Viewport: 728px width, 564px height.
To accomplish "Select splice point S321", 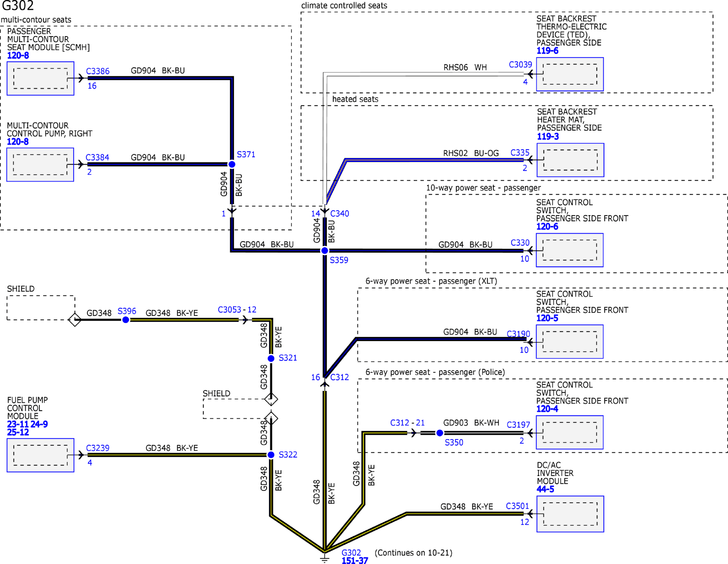I will pyautogui.click(x=271, y=358).
